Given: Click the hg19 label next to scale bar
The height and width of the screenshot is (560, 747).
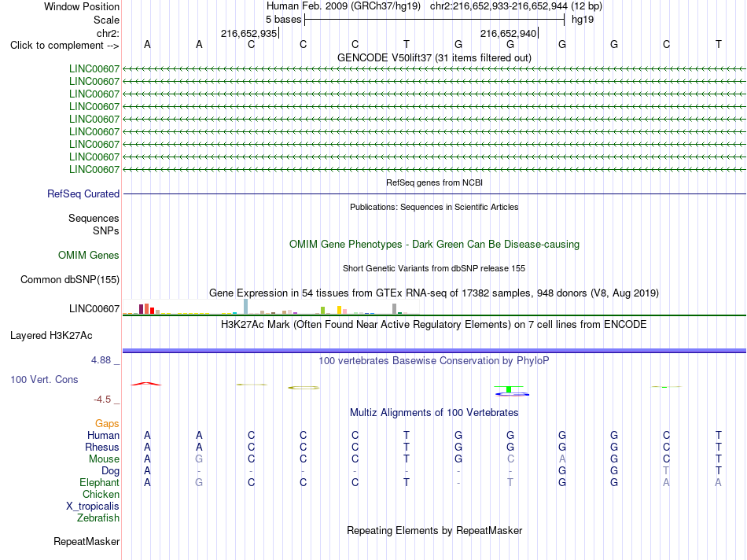Looking at the screenshot, I should point(583,20).
